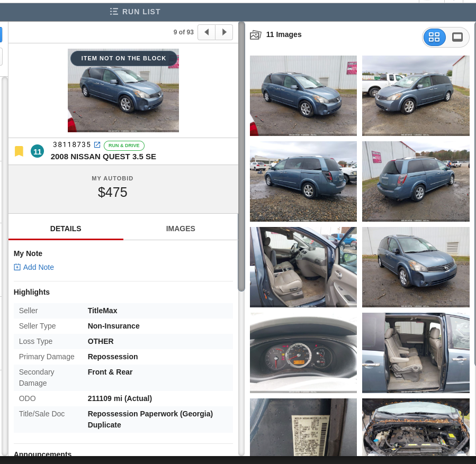
Task: Click the details panel vertical scrollbar
Action: 241,159
